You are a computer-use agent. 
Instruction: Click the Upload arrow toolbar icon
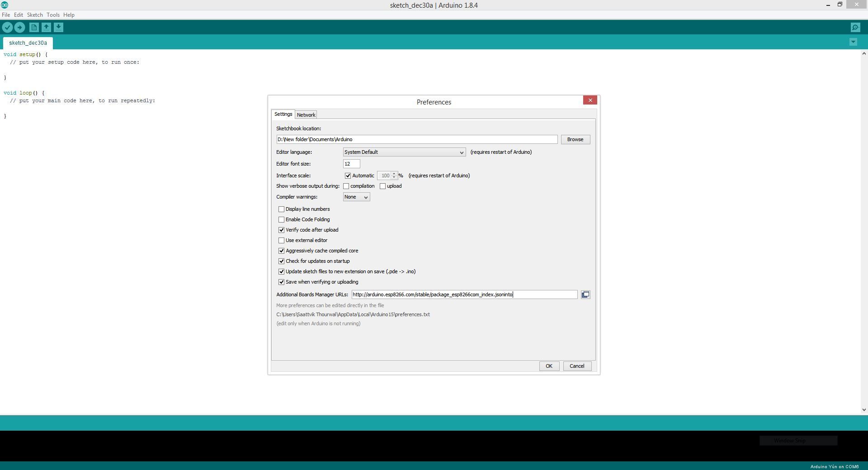click(x=19, y=28)
